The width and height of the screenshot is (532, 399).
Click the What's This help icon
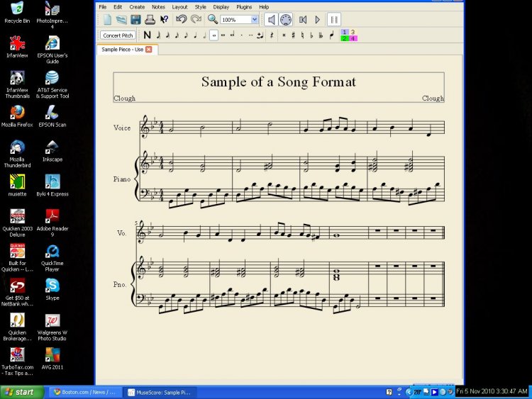tap(165, 20)
